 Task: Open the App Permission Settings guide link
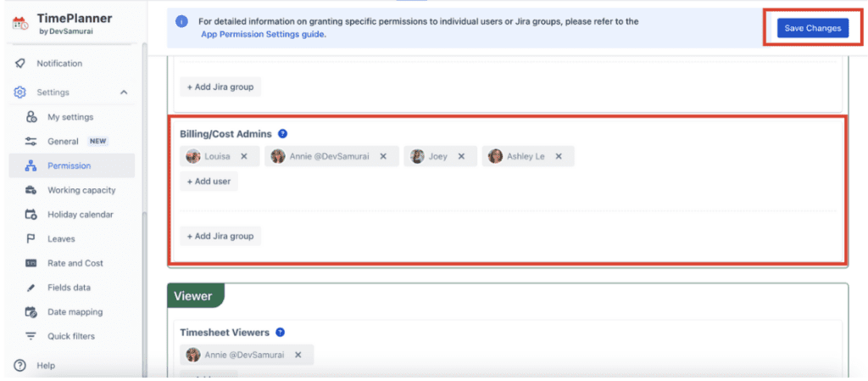(x=263, y=34)
